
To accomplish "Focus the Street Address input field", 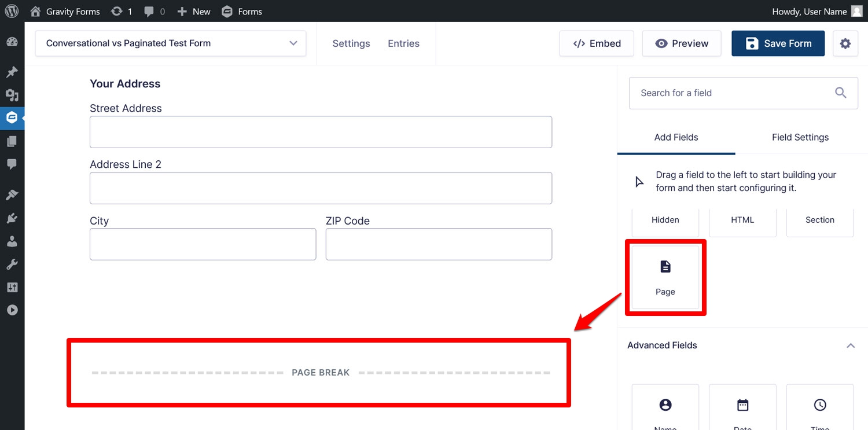I will pyautogui.click(x=321, y=132).
